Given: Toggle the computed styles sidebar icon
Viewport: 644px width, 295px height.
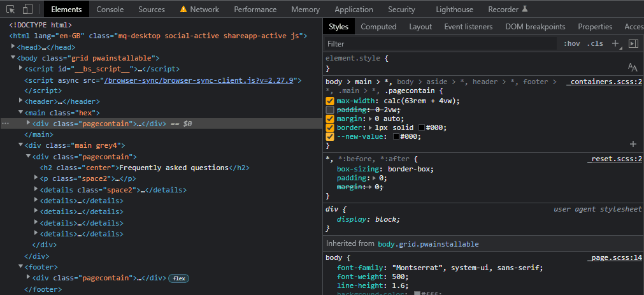Looking at the screenshot, I should [633, 43].
